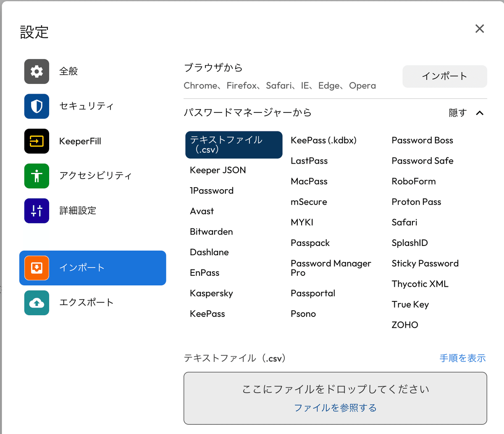The image size is (504, 434).
Task: Choose Password Manager Pro option
Action: tap(331, 268)
